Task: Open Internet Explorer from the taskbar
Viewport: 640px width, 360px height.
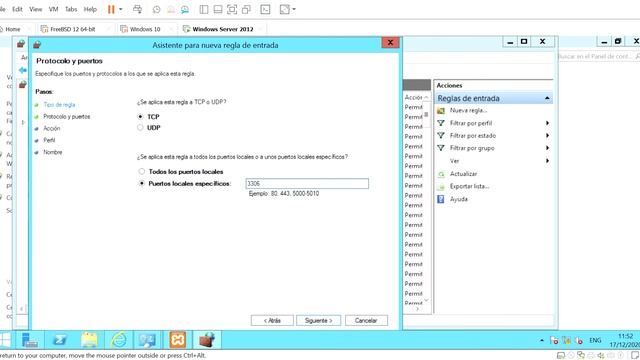Action: (119, 340)
